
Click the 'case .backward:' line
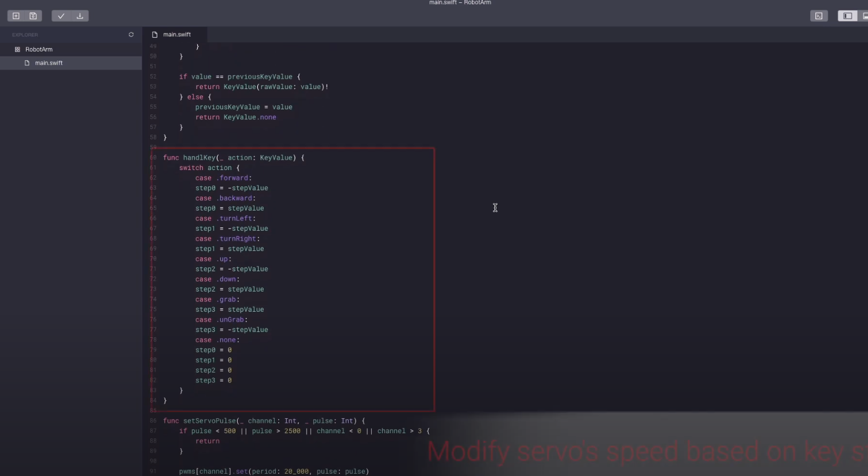(226, 198)
